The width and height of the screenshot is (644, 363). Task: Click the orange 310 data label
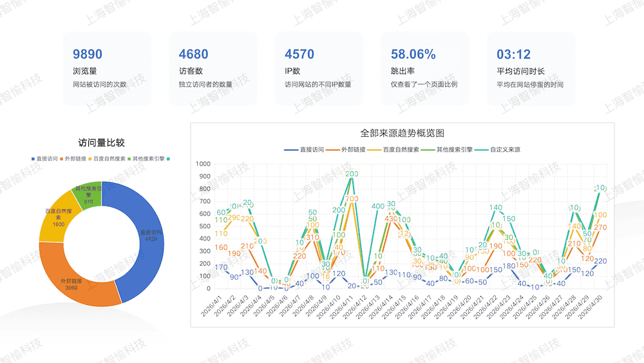tap(312, 237)
